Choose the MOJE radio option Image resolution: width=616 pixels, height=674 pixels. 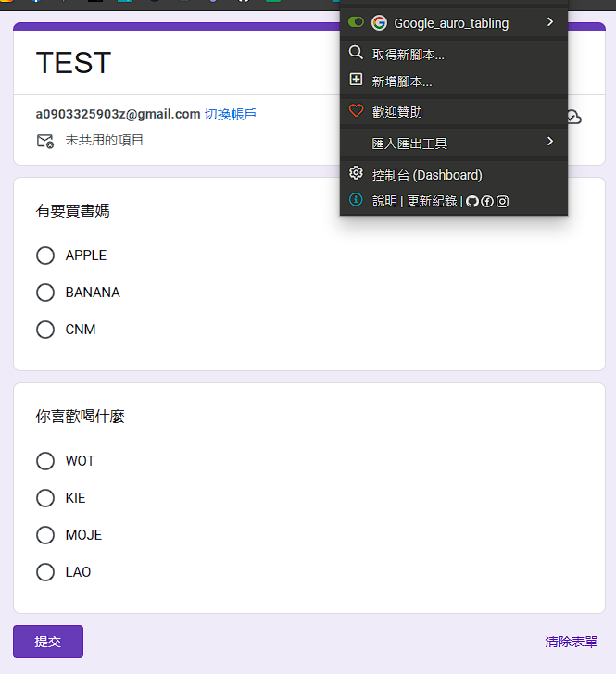point(45,535)
